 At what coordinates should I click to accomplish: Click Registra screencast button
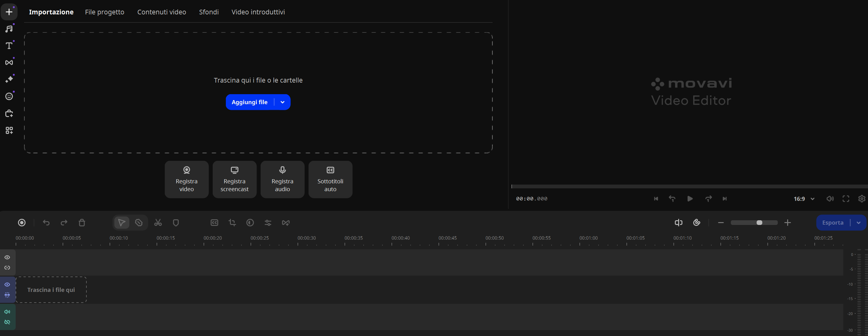point(235,180)
